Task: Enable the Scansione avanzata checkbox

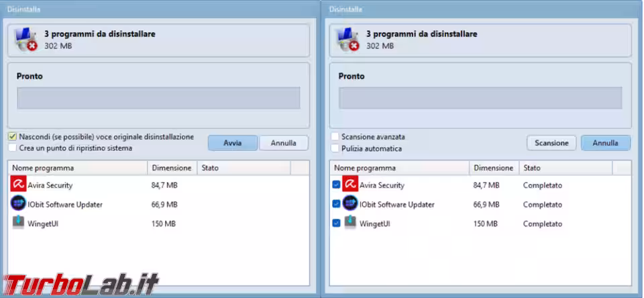Action: click(335, 137)
